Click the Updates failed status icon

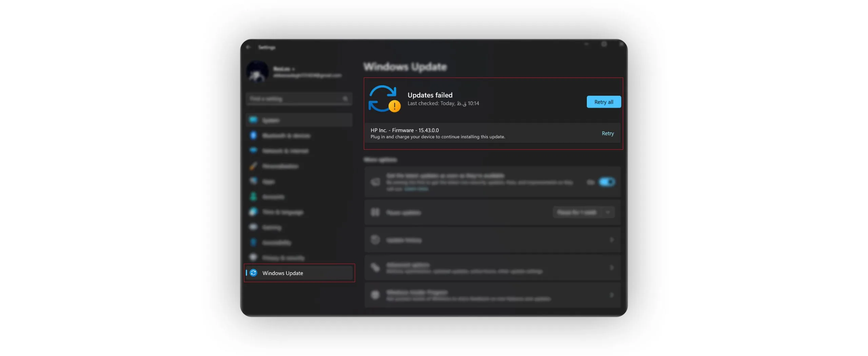384,99
